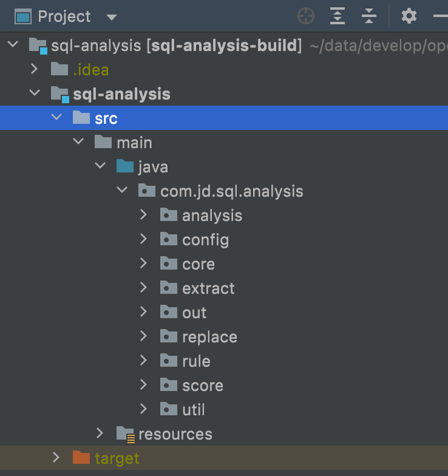Collapse the com.jd.sql.analysis package
This screenshot has height=476, width=448.
coord(122,191)
